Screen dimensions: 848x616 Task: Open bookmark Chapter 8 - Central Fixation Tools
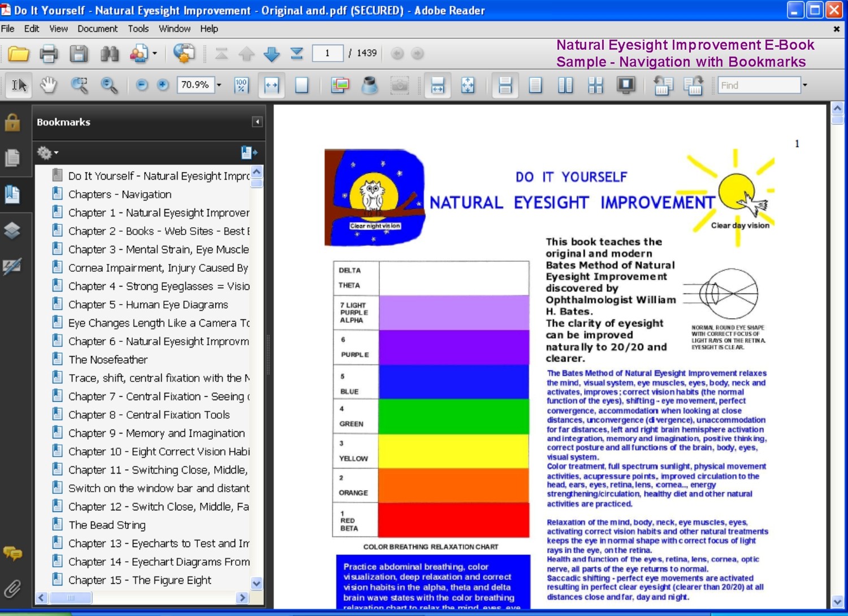(149, 415)
